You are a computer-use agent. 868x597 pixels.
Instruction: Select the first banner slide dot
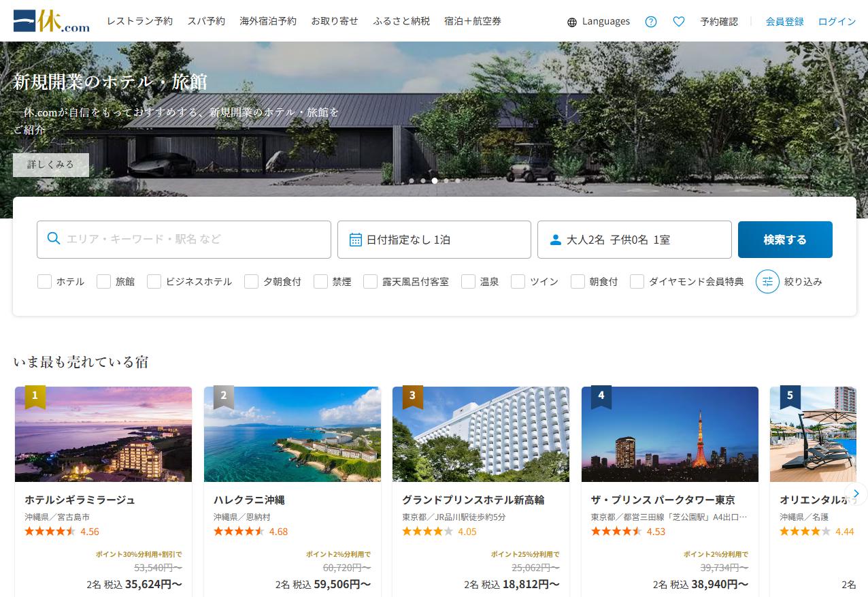412,181
